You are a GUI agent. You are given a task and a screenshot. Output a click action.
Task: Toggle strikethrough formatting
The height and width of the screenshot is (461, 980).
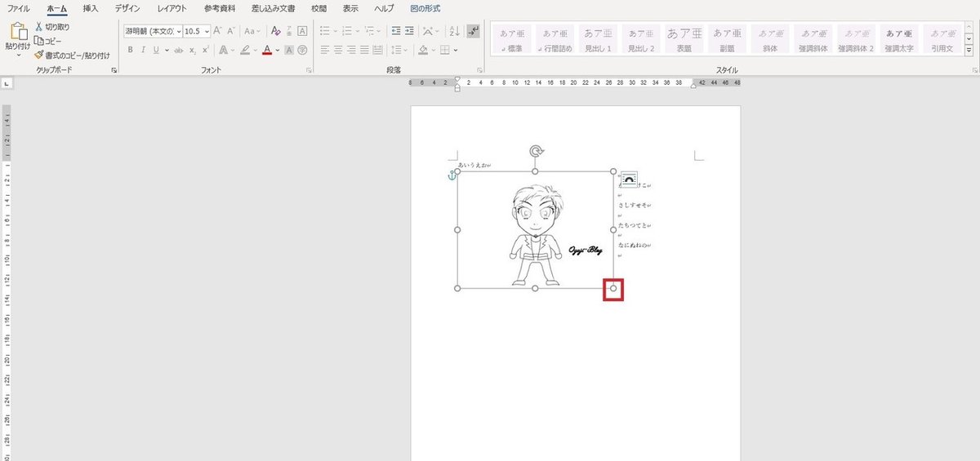click(179, 50)
